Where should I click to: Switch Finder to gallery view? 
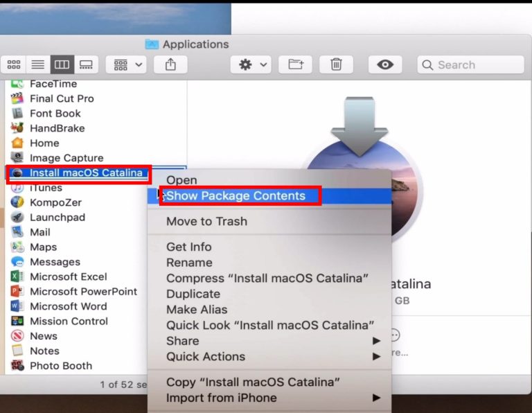(x=86, y=64)
